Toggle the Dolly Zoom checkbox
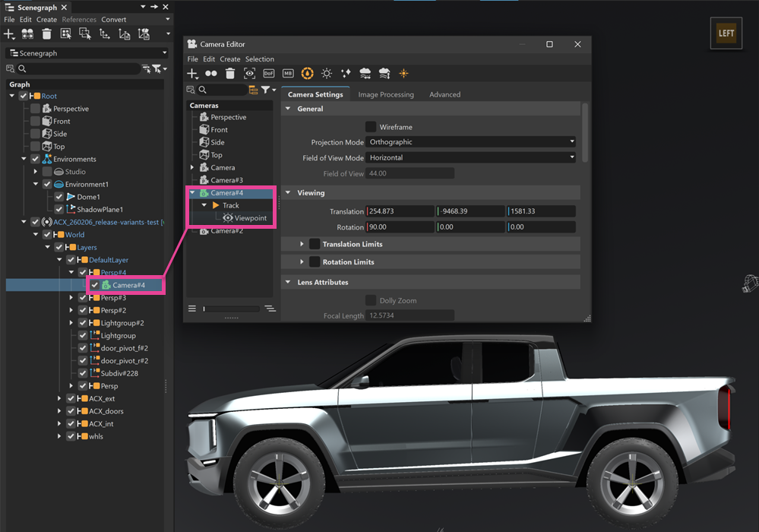 pyautogui.click(x=371, y=301)
